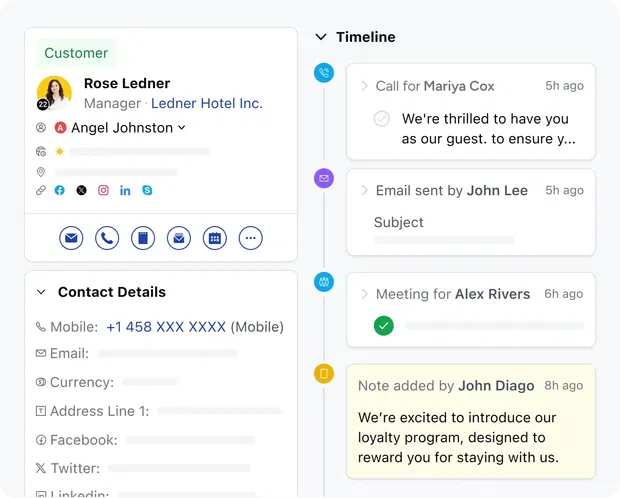Expand the Call for Mariya Cox entry
The height and width of the screenshot is (498, 620).
click(x=365, y=86)
